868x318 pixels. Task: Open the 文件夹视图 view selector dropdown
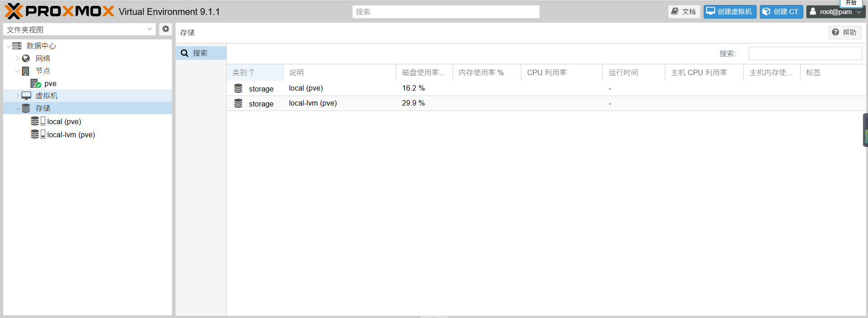(79, 29)
